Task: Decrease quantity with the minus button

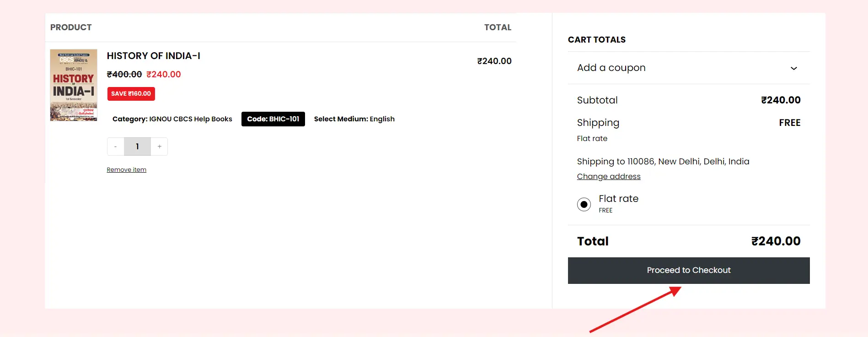Action: coord(115,147)
